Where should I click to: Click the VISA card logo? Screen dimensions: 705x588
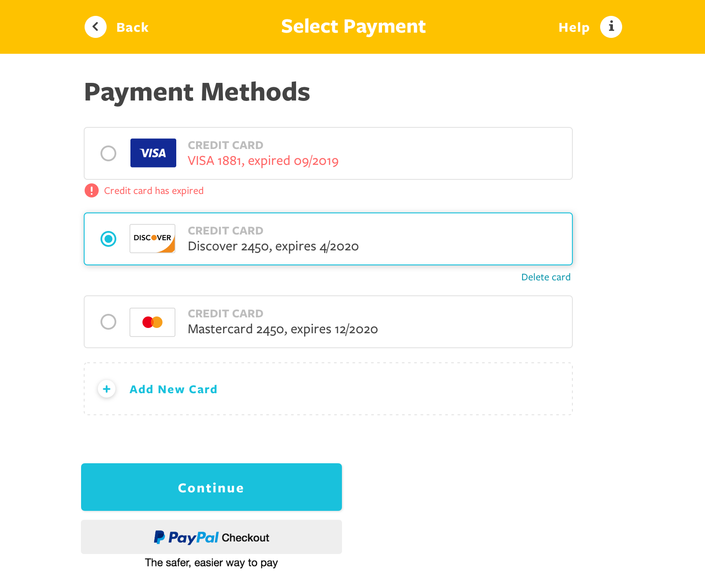(153, 153)
